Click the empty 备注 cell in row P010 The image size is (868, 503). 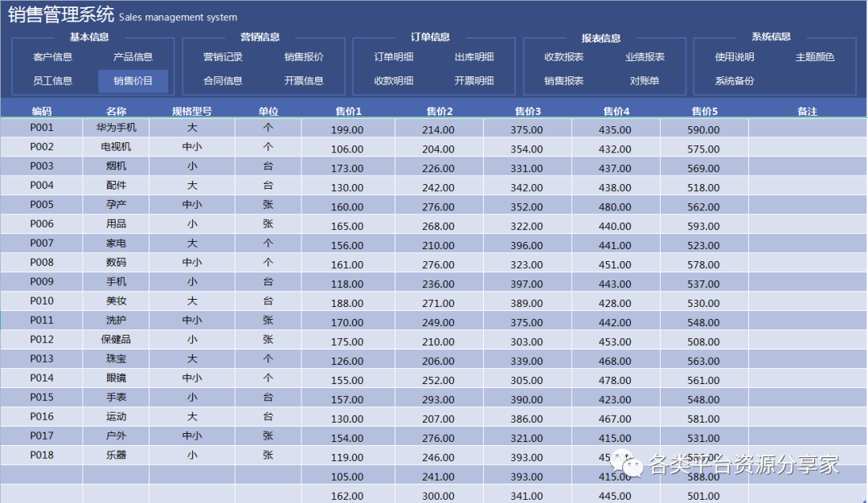(808, 301)
